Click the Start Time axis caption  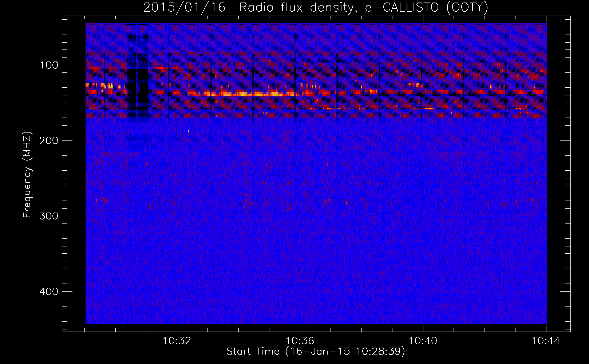click(316, 352)
